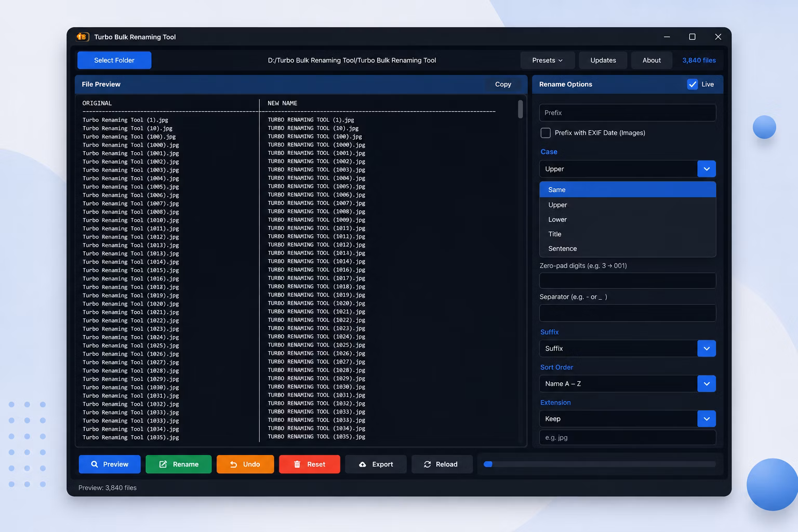Open the Sort Order dropdown
This screenshot has width=798, height=532.
[628, 384]
